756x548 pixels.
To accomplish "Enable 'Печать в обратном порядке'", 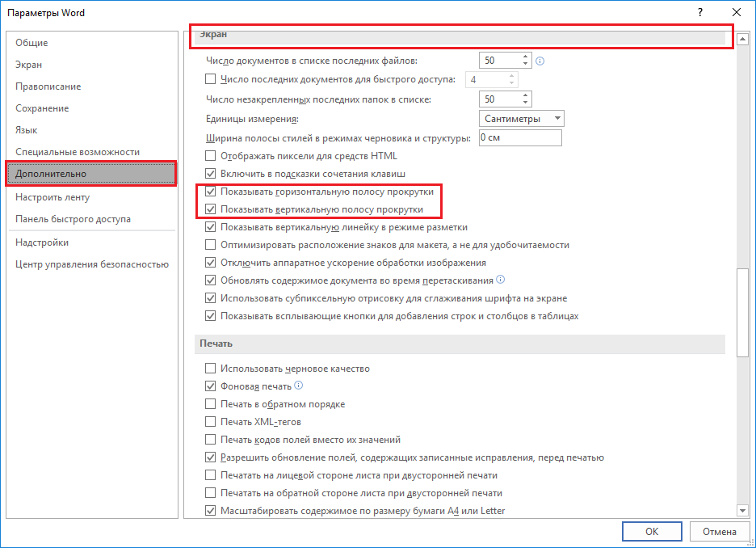I will tap(210, 404).
